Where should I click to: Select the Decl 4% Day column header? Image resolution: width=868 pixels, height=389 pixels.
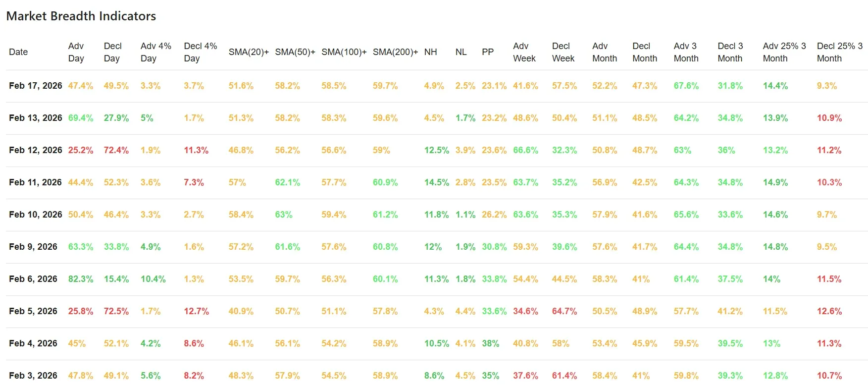tap(200, 52)
